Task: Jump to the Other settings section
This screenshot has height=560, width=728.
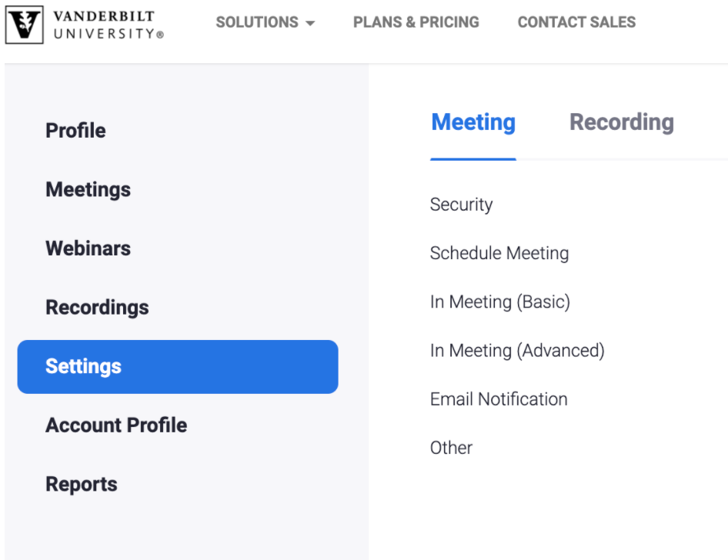Action: coord(451,448)
